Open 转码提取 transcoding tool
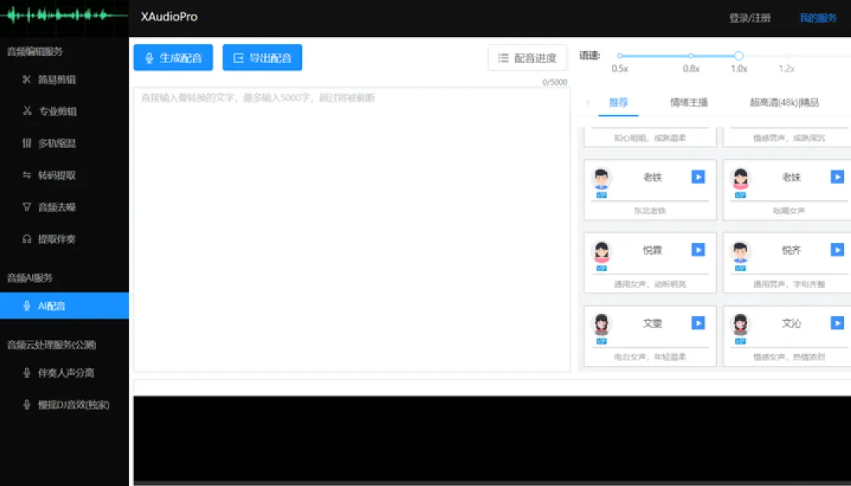 pos(56,175)
